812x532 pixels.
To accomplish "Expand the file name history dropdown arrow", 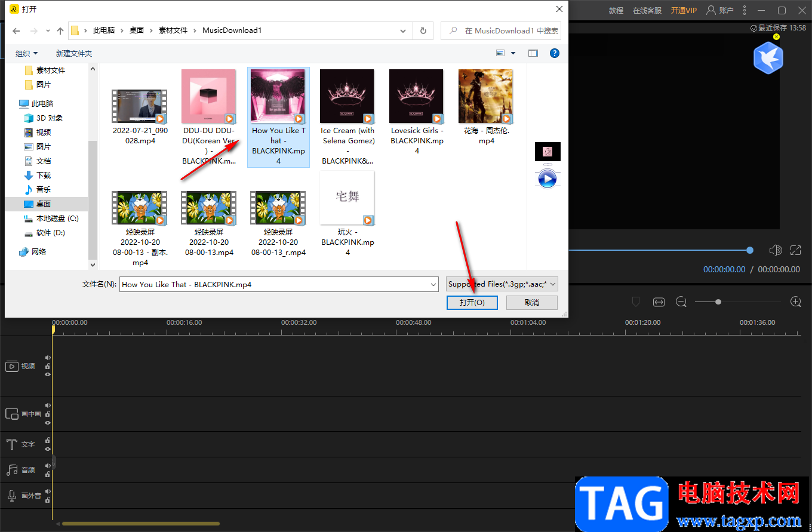I will point(434,285).
